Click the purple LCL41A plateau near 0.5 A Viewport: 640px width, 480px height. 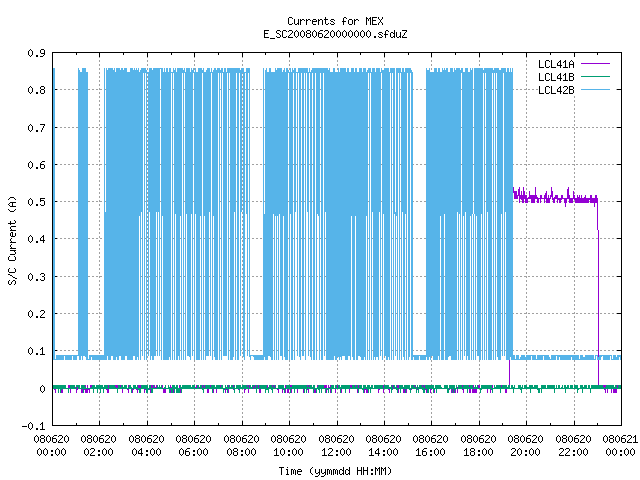coord(555,199)
